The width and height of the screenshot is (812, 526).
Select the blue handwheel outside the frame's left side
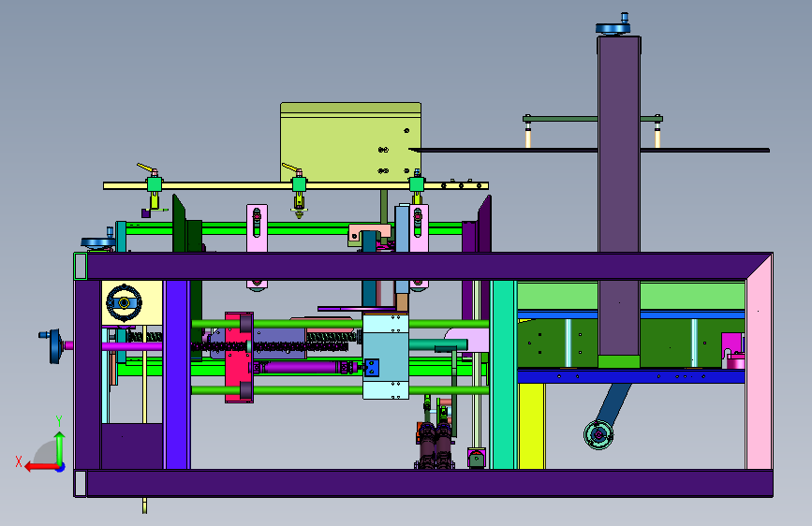55,346
